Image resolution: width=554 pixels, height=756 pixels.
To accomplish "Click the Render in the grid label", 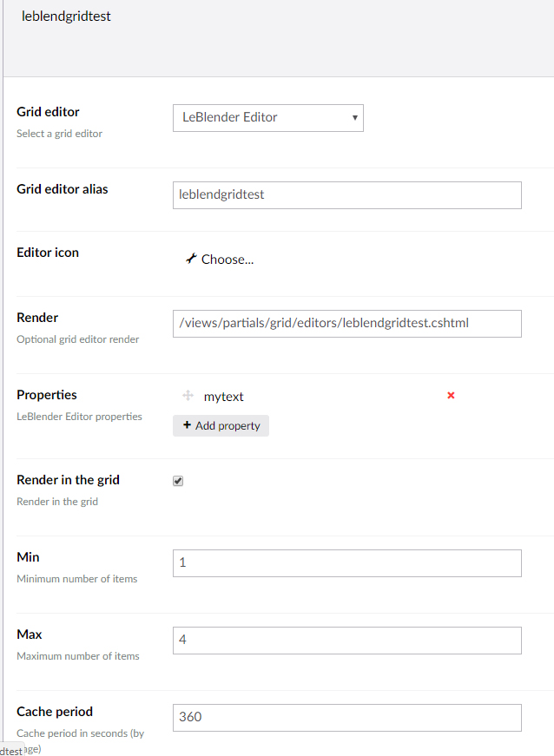I will click(68, 480).
